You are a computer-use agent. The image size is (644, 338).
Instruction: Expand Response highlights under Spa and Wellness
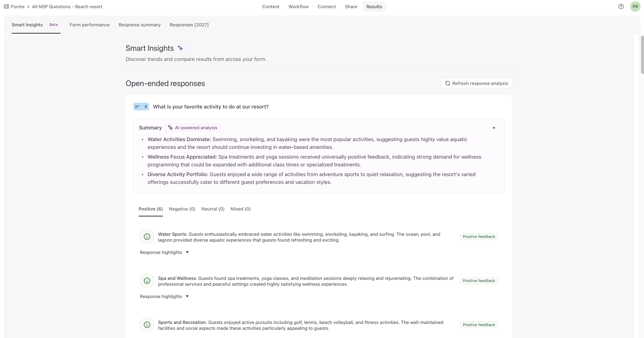click(x=164, y=296)
